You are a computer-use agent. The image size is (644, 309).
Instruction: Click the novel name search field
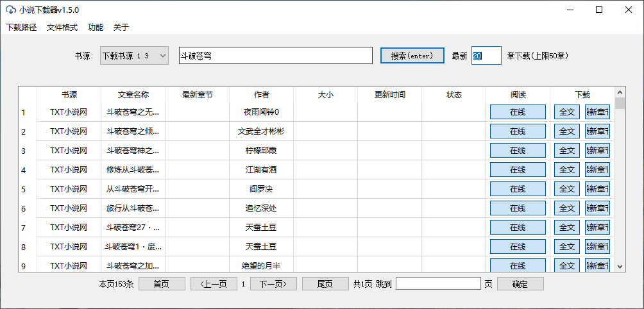click(x=275, y=56)
